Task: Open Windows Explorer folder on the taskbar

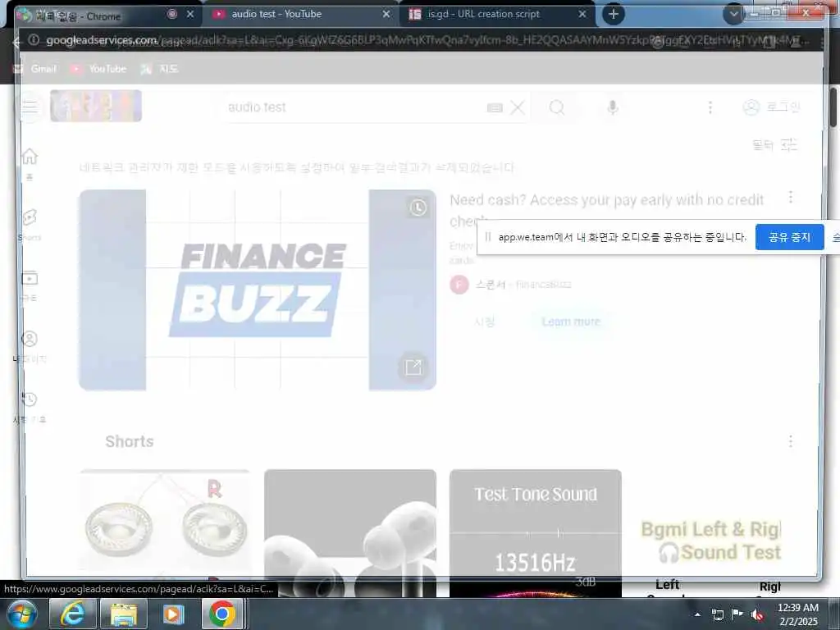Action: pos(125,614)
